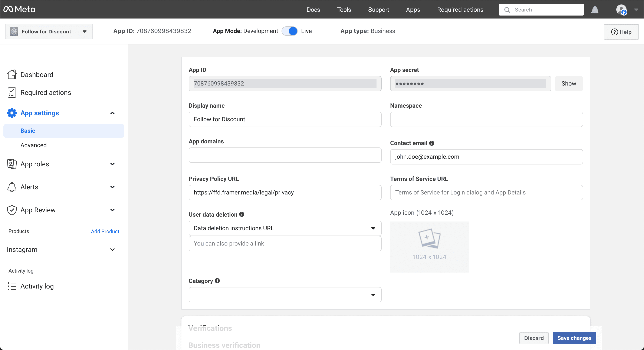
Task: Click Save changes button
Action: coord(574,338)
